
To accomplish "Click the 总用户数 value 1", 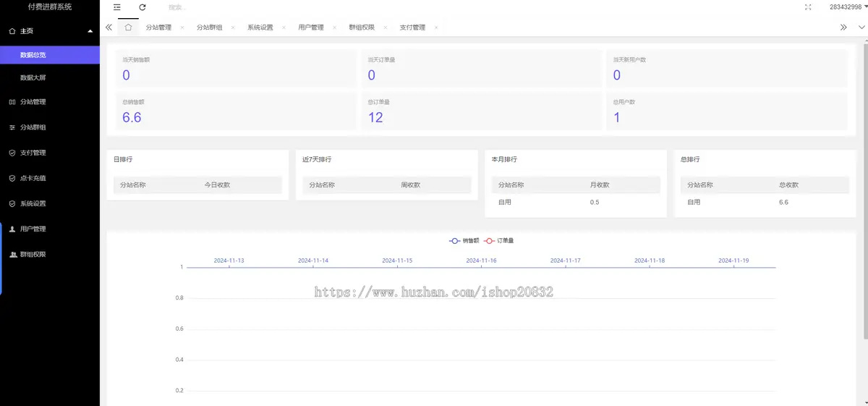I will click(616, 117).
